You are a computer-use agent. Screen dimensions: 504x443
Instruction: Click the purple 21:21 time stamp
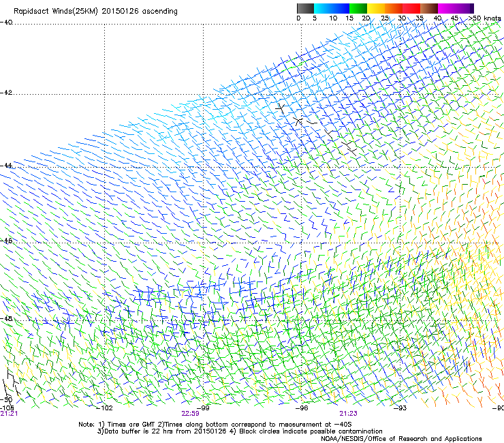click(x=9, y=414)
